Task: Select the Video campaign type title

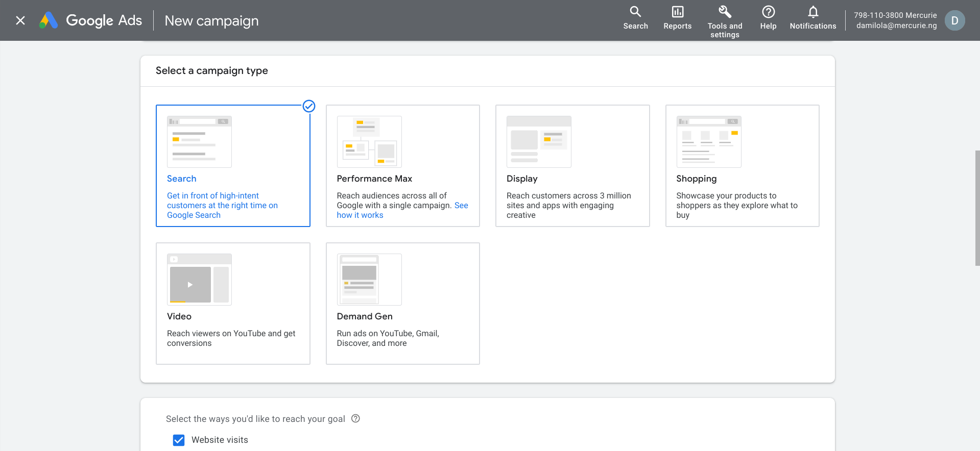Action: [x=179, y=316]
